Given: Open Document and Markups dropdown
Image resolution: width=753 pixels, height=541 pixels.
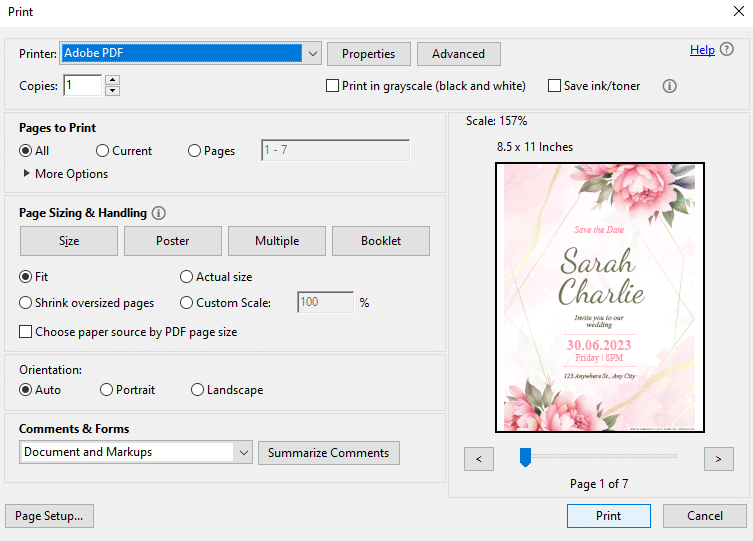Looking at the screenshot, I should (136, 452).
